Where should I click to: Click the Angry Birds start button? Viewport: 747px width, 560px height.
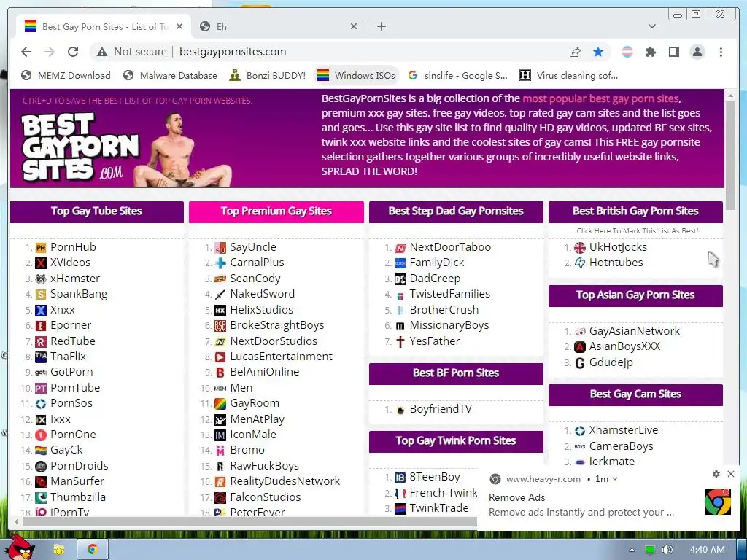pos(20,548)
